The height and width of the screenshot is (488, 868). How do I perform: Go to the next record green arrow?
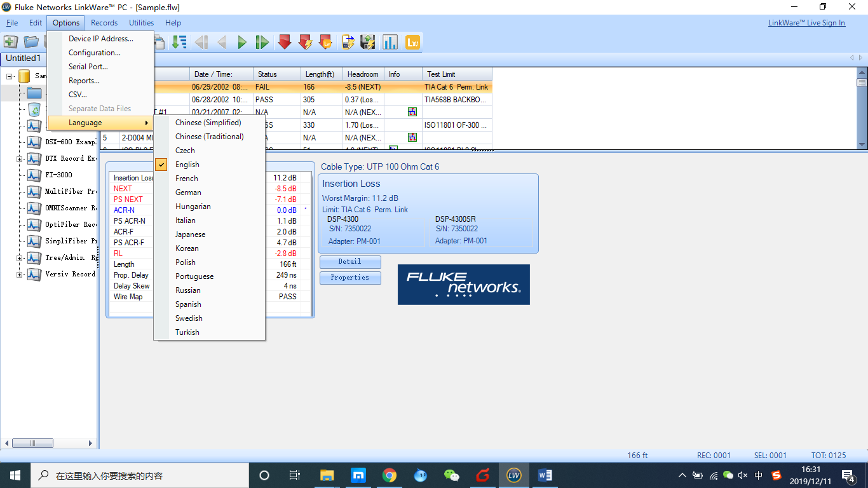(241, 43)
